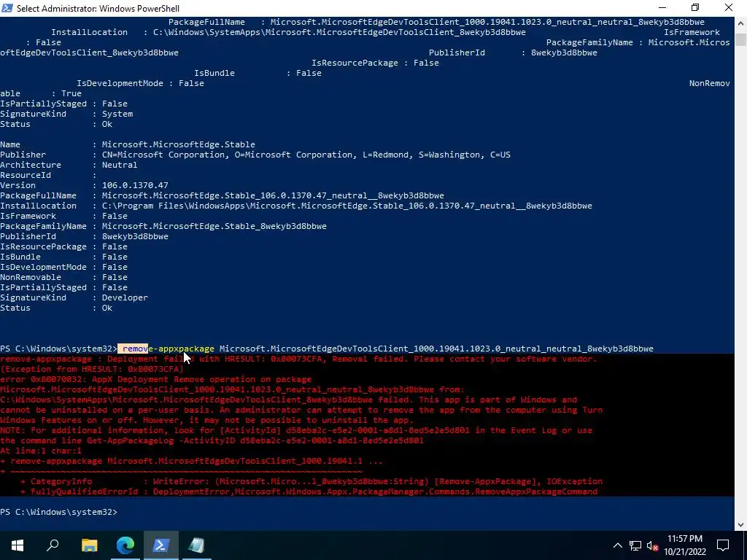This screenshot has height=560, width=747.
Task: Click the scrollbar up arrow
Action: [741, 23]
